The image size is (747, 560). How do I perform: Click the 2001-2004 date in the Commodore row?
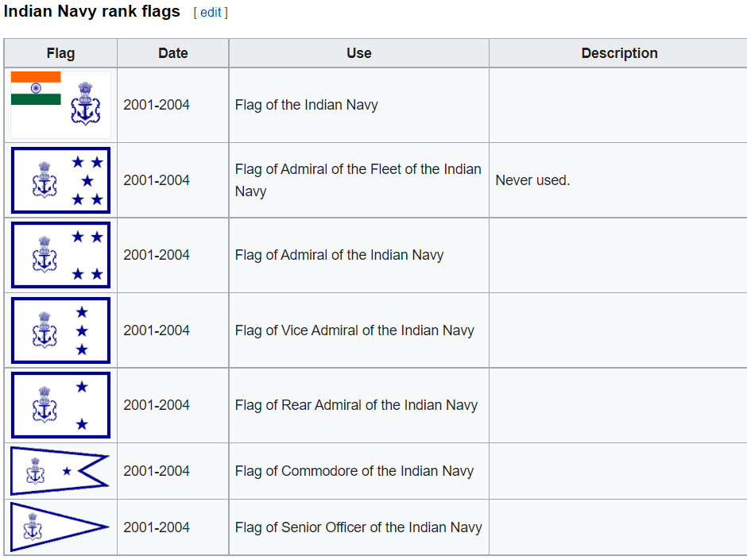tap(157, 471)
